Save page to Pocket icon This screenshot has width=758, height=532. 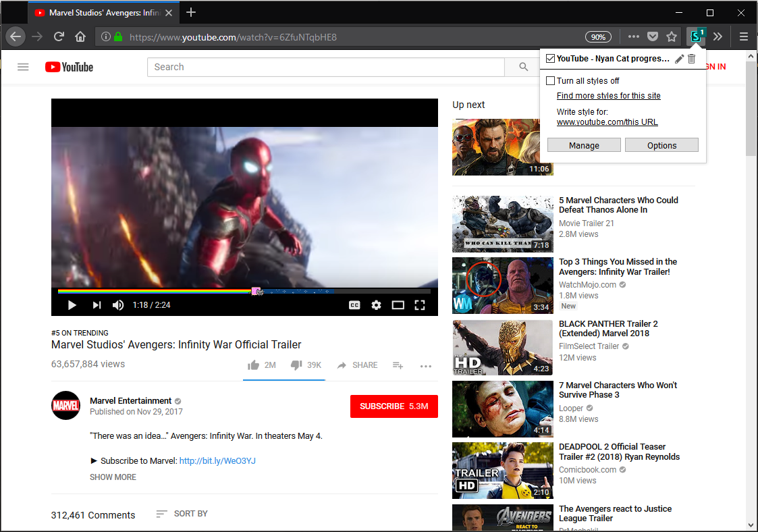[653, 36]
